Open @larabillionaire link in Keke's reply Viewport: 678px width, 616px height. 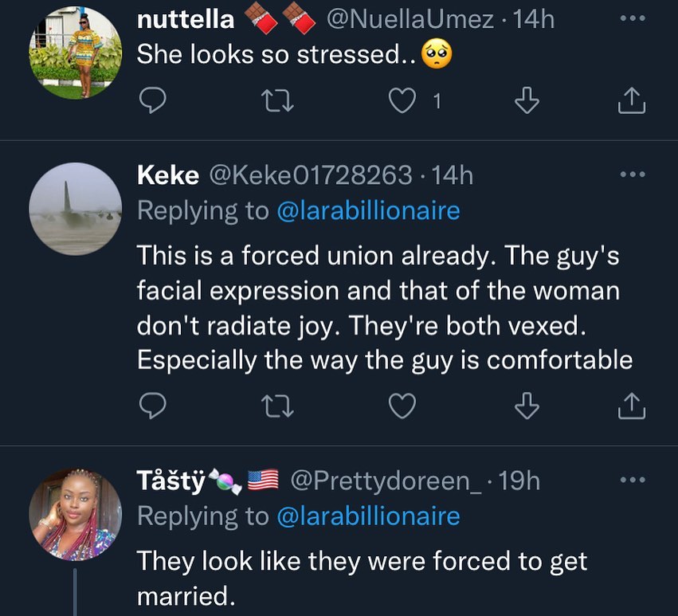coord(367,210)
